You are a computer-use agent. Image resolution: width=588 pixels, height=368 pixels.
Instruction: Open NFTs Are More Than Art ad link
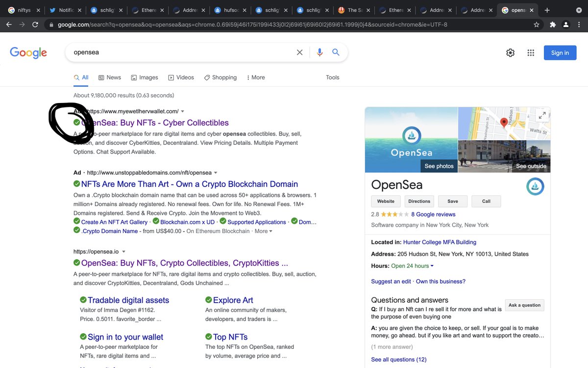click(x=190, y=184)
